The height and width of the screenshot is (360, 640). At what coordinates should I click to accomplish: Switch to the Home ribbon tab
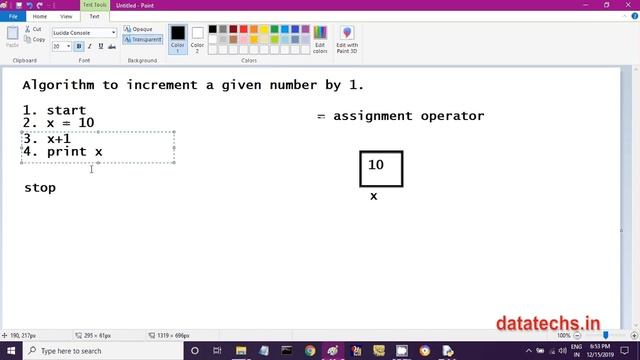[x=40, y=16]
